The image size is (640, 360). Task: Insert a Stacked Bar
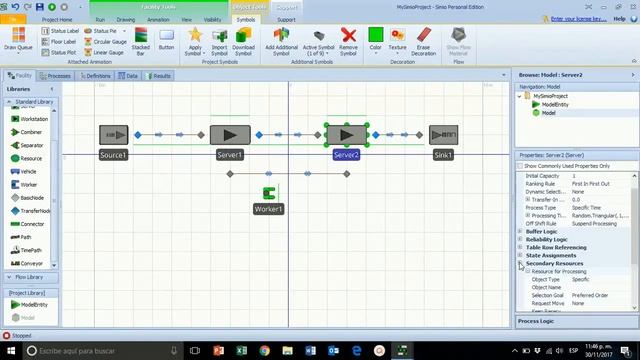tap(141, 41)
